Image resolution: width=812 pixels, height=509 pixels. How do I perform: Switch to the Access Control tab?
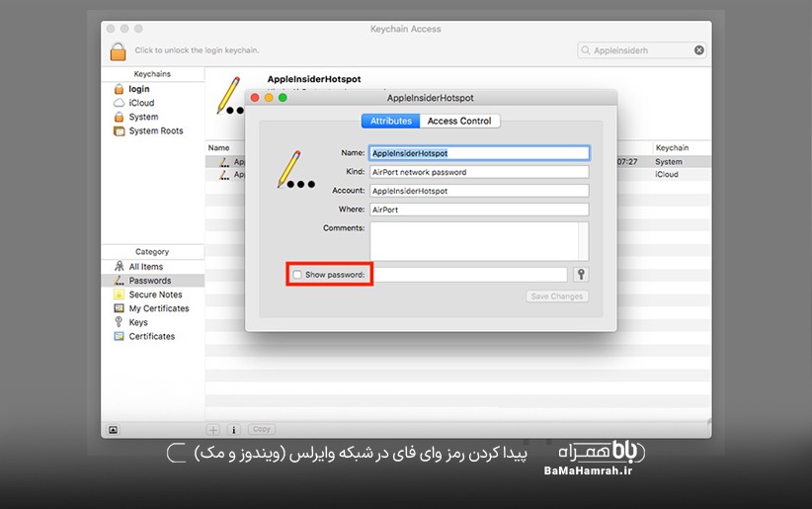459,121
